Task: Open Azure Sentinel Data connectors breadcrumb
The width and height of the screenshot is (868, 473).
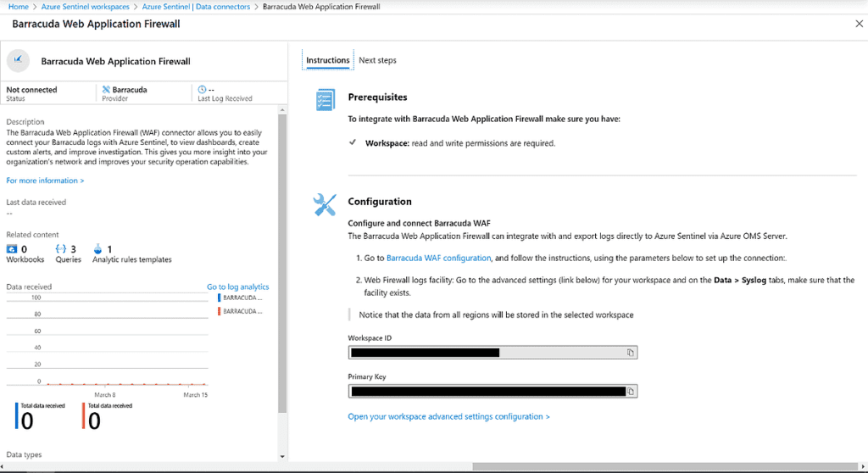Action: 196,7
